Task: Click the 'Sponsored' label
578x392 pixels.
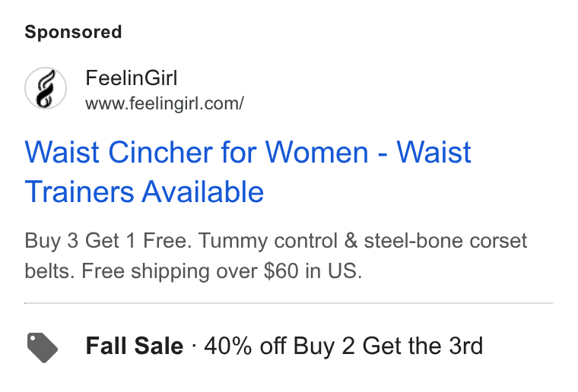Action: point(73,32)
